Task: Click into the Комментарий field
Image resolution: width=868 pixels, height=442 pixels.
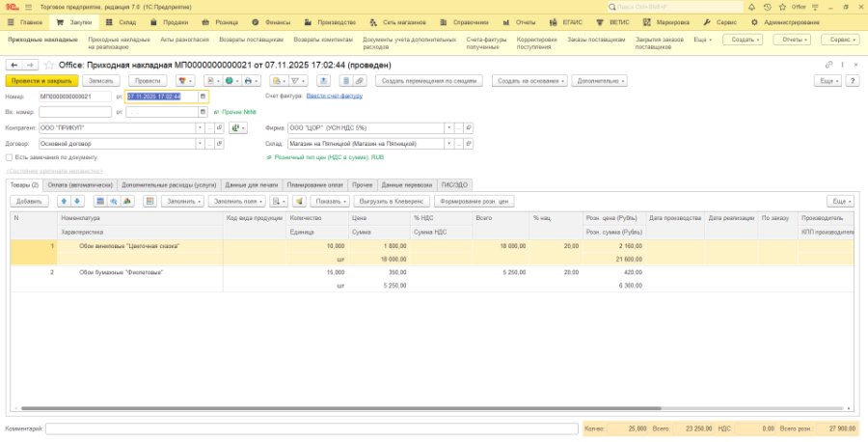Action: click(x=312, y=428)
